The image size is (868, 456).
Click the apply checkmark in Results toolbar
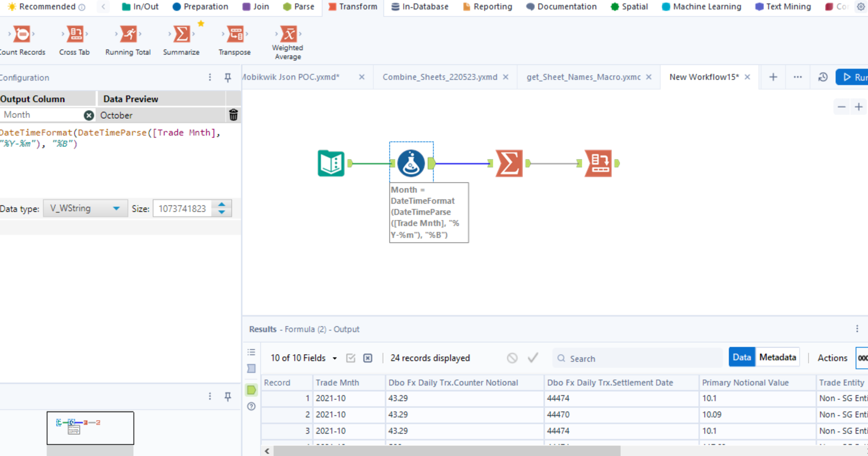(x=533, y=358)
